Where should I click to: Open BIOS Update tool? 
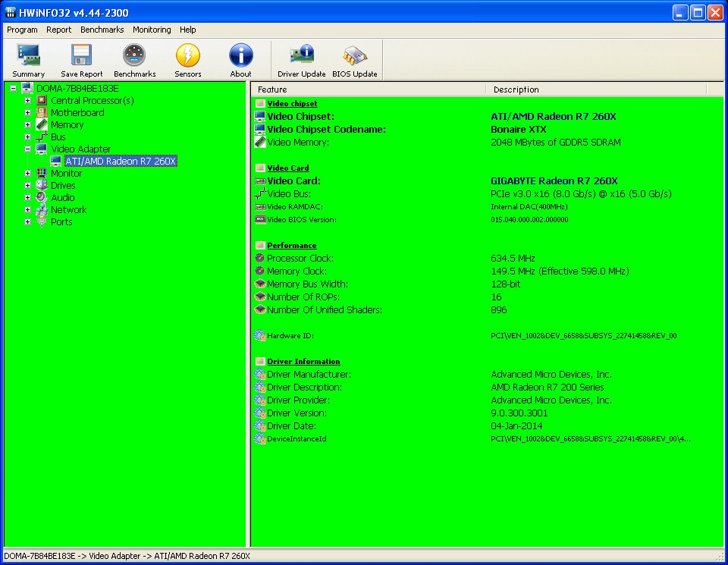pyautogui.click(x=354, y=56)
